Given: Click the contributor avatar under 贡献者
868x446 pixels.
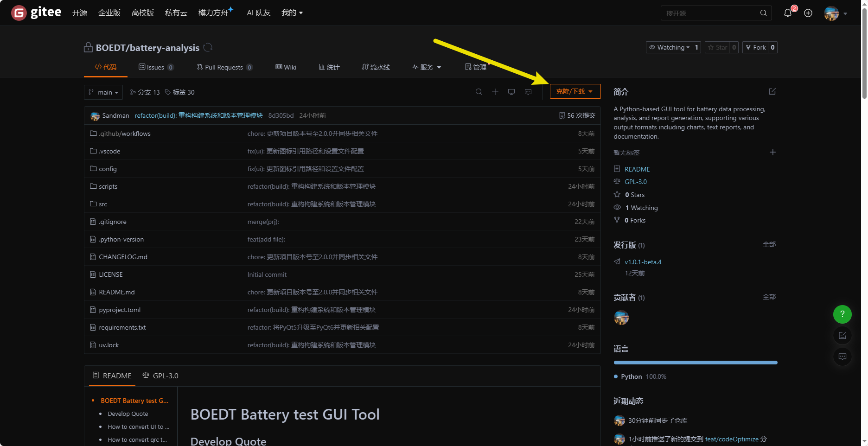Looking at the screenshot, I should tap(621, 318).
